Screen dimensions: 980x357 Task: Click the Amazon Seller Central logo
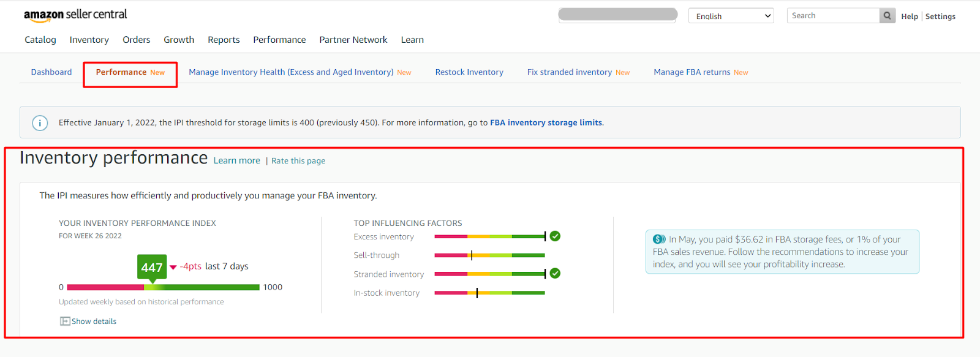(x=75, y=15)
